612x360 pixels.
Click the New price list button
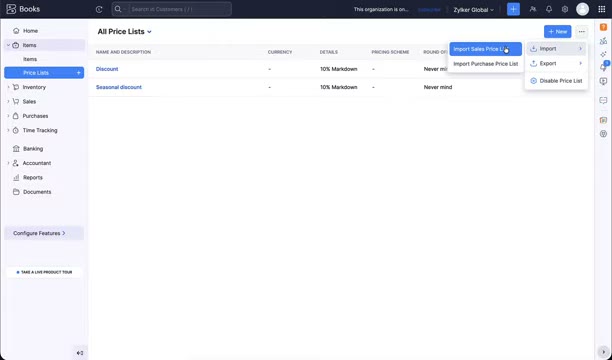pyautogui.click(x=557, y=32)
